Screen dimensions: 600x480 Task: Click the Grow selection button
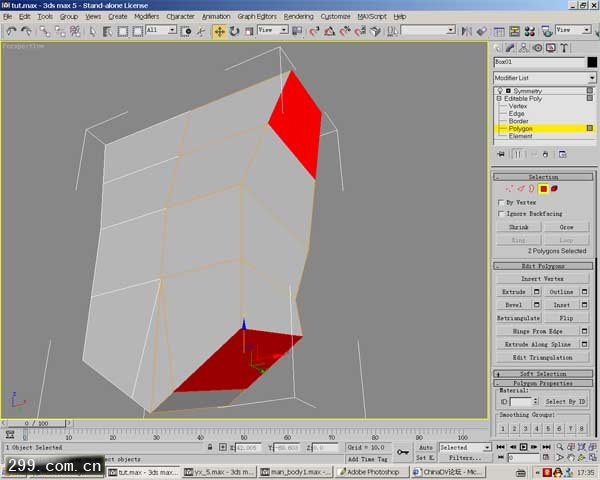pos(566,227)
